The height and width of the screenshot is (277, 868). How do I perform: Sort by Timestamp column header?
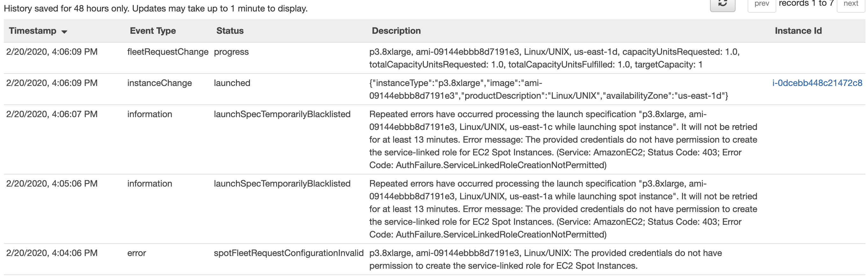pos(33,31)
